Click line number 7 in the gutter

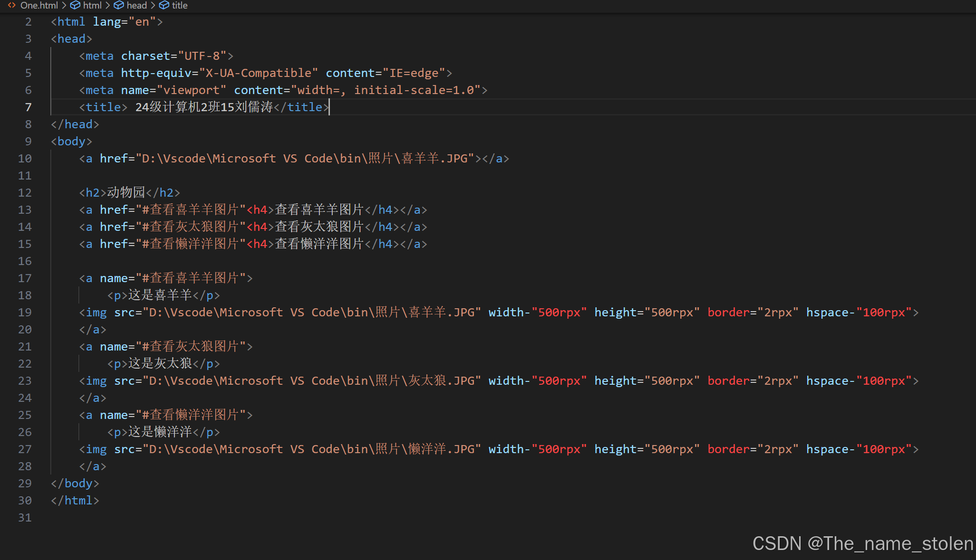[28, 107]
